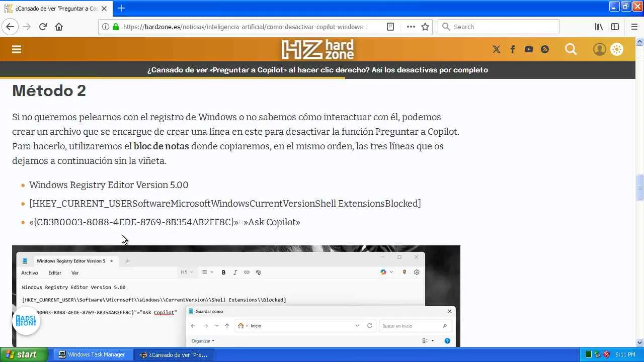Show site information for hardzone.es
The height and width of the screenshot is (362, 644).
(x=106, y=27)
